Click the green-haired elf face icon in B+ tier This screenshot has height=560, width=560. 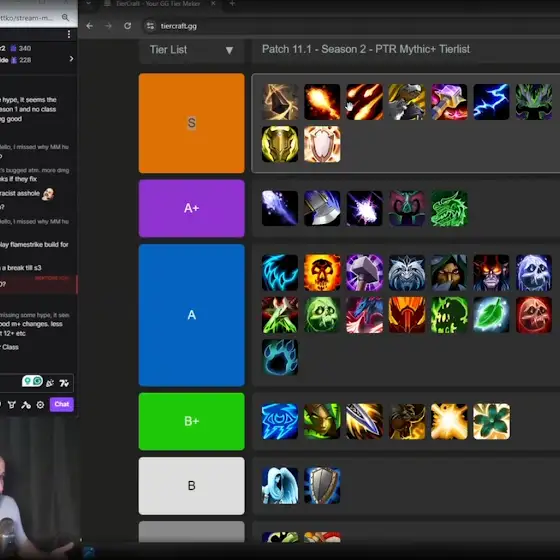(x=322, y=421)
